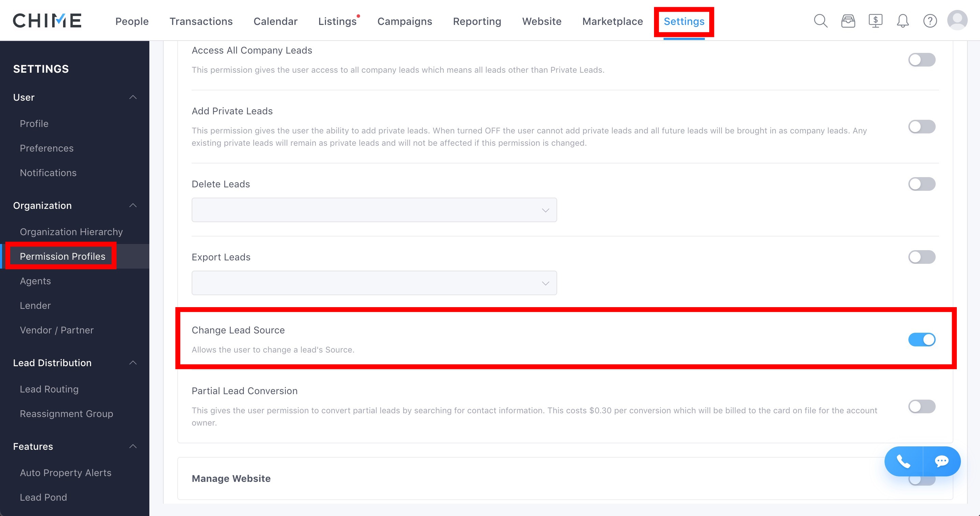Open Auto Property Alerts settings
This screenshot has height=516, width=980.
(66, 473)
